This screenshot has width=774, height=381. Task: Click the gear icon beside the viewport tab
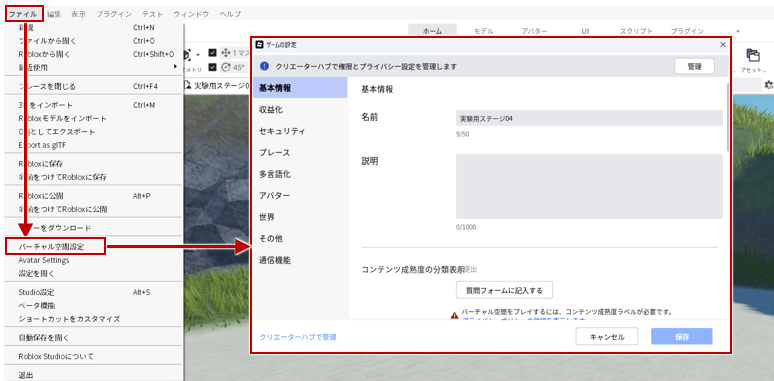[769, 85]
